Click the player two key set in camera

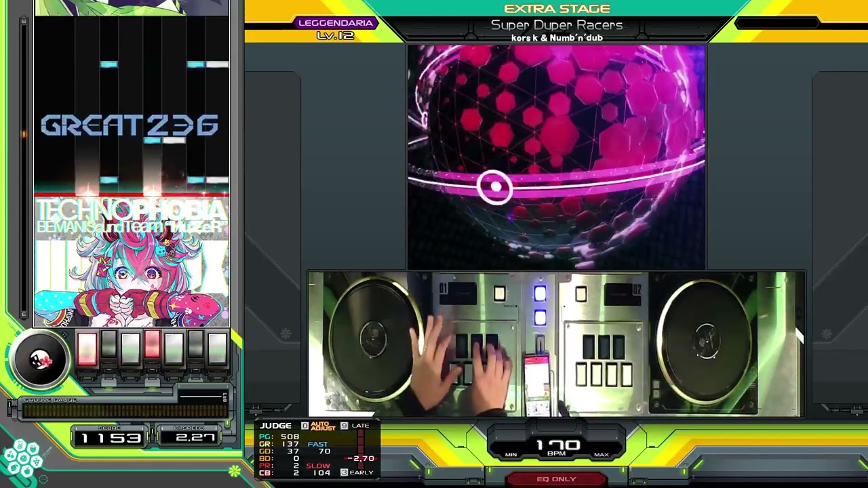603,361
